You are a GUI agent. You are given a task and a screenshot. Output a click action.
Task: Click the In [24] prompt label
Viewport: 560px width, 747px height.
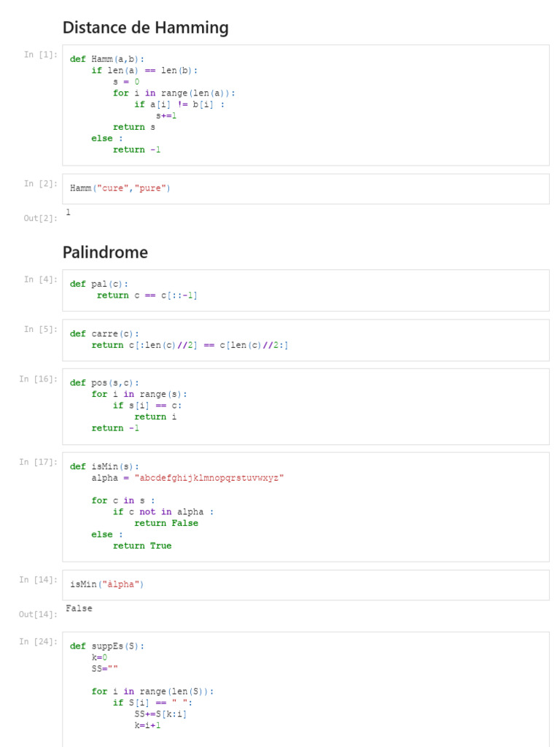(38, 642)
